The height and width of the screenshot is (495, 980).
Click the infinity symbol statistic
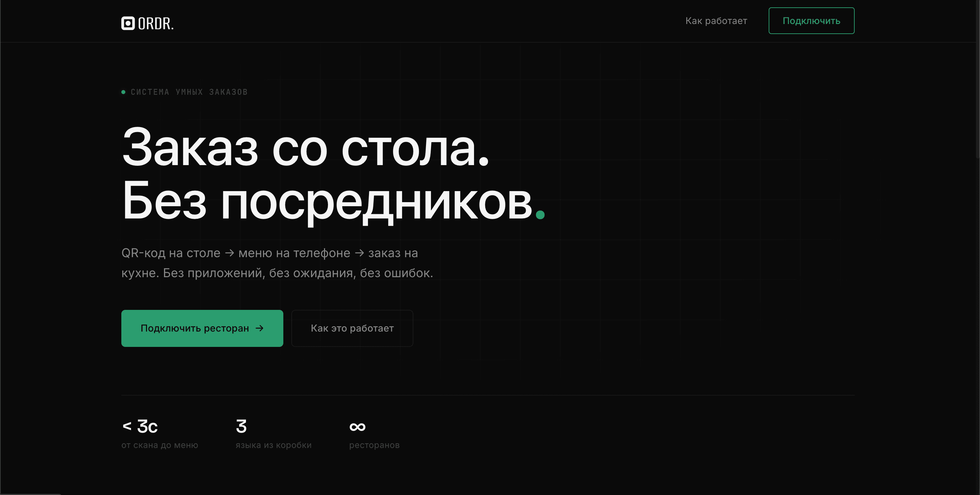click(357, 427)
